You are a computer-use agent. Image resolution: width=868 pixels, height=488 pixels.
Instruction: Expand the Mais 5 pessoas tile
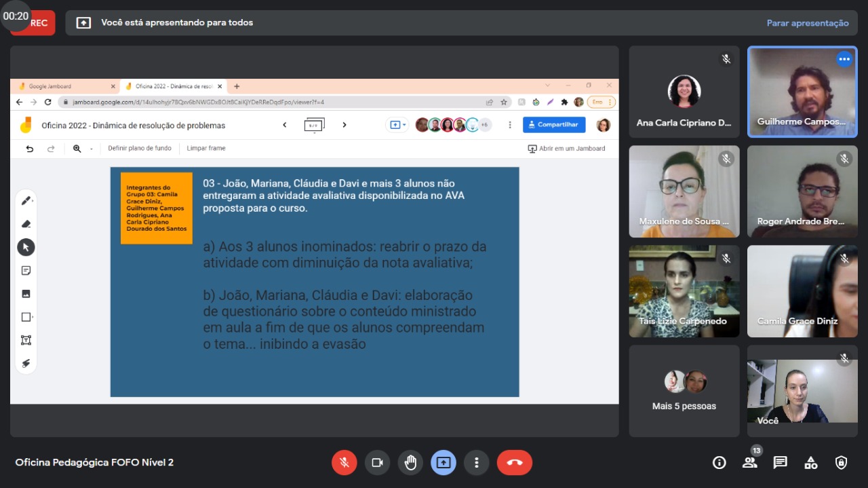click(x=684, y=391)
